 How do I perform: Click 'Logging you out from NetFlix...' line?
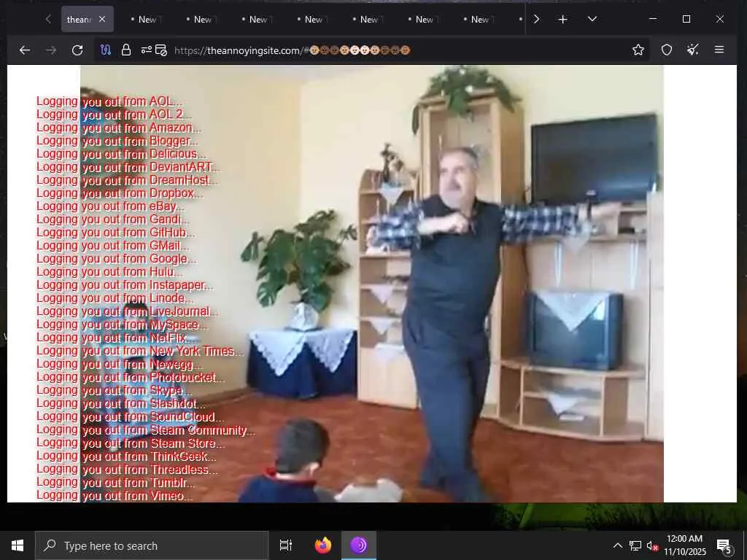(116, 338)
